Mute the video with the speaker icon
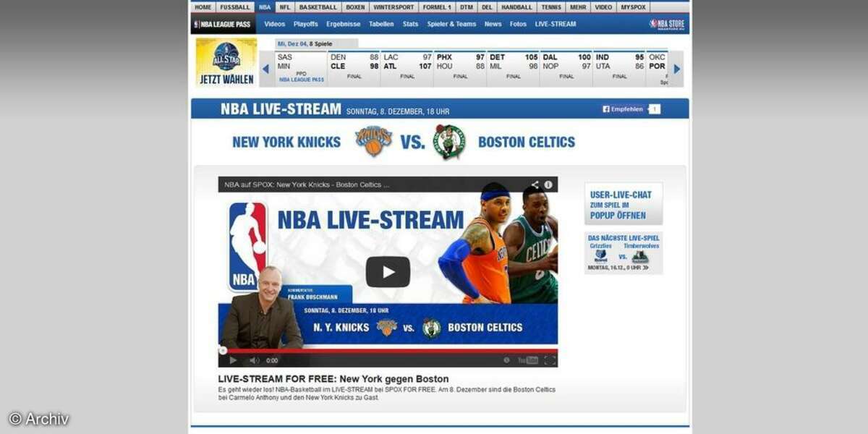This screenshot has height=434, width=868. click(x=254, y=360)
